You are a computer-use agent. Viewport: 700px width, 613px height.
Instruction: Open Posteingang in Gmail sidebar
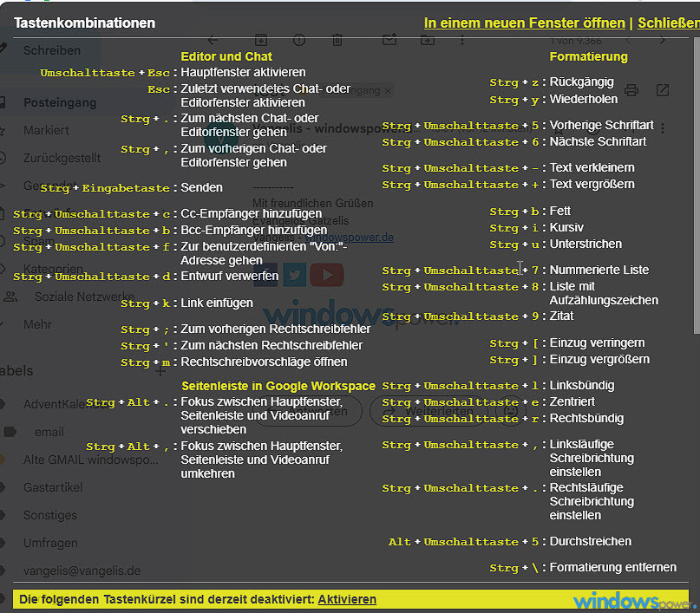point(60,102)
